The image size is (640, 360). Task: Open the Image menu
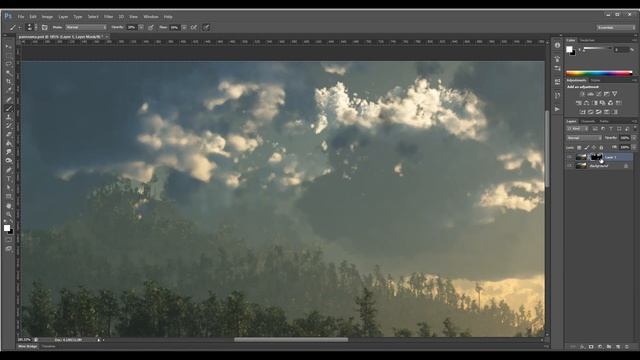pos(47,17)
